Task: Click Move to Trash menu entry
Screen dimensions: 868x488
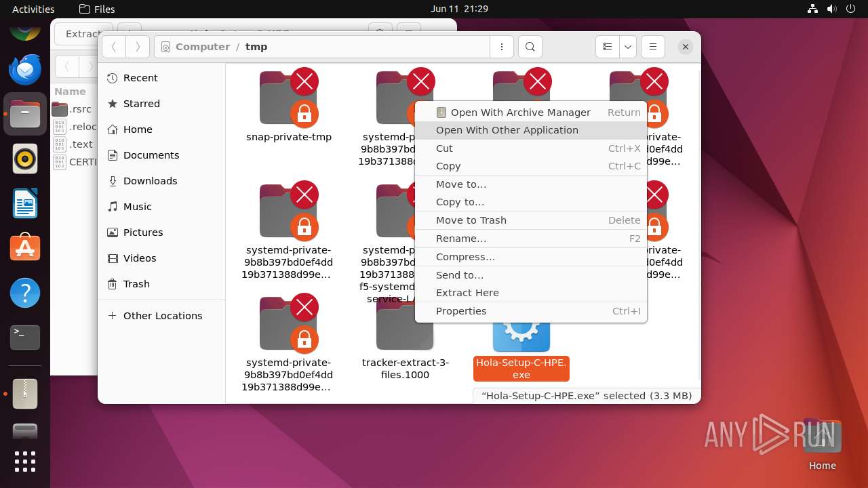Action: (x=531, y=220)
